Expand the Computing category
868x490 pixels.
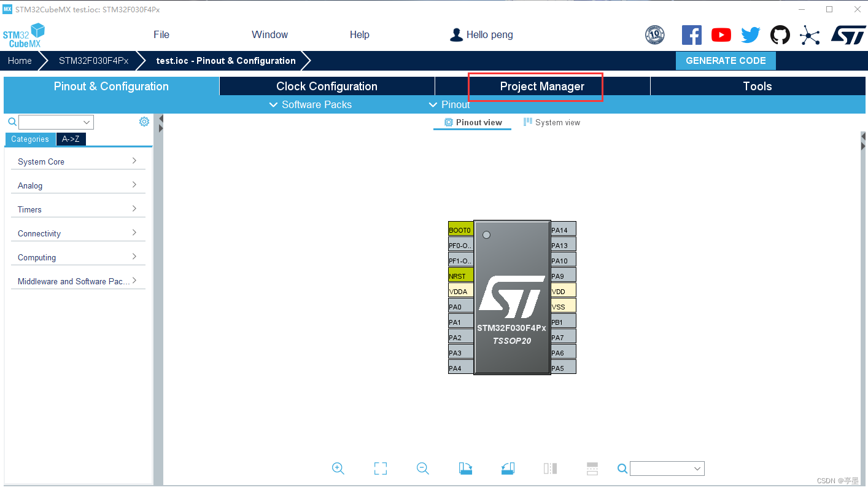point(78,257)
